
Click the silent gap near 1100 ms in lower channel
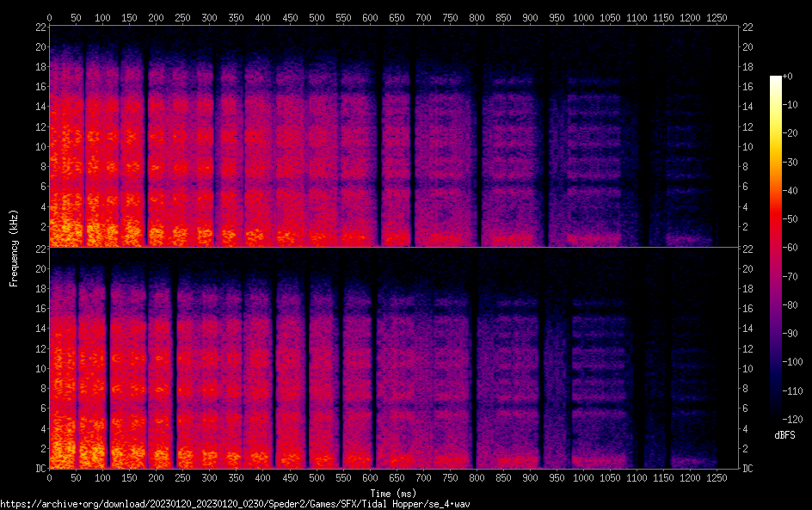(639, 361)
